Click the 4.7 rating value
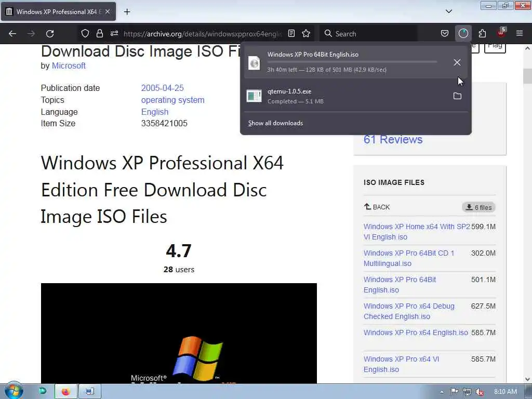The image size is (532, 399). tap(179, 251)
